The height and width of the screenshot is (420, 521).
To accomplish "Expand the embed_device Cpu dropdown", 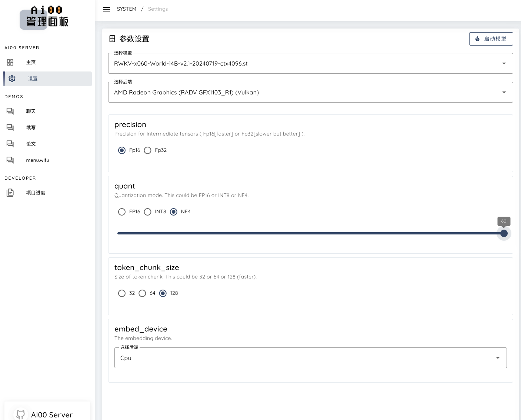I will (x=310, y=358).
